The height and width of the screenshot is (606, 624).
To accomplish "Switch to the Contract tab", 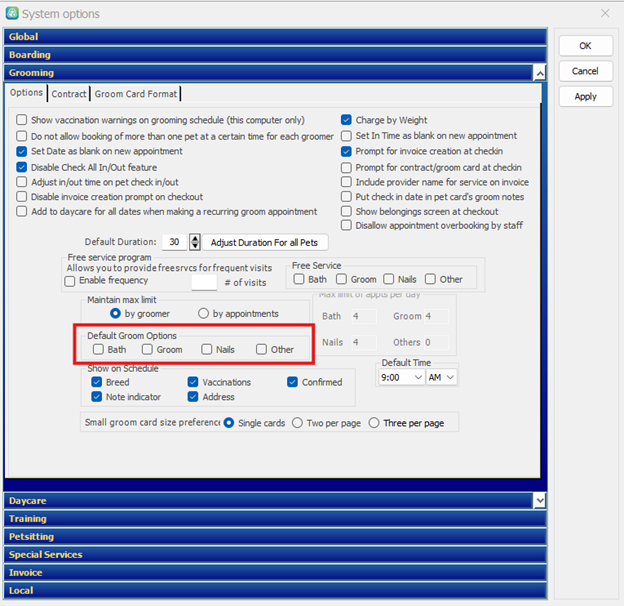I will (68, 94).
